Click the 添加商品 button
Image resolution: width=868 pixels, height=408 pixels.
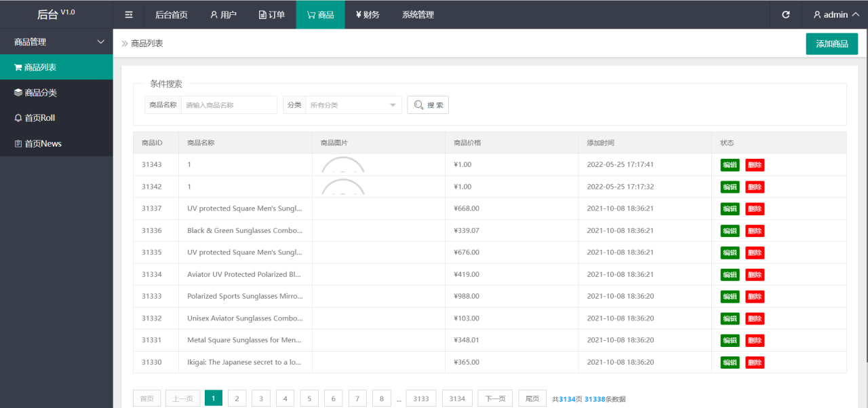click(831, 43)
